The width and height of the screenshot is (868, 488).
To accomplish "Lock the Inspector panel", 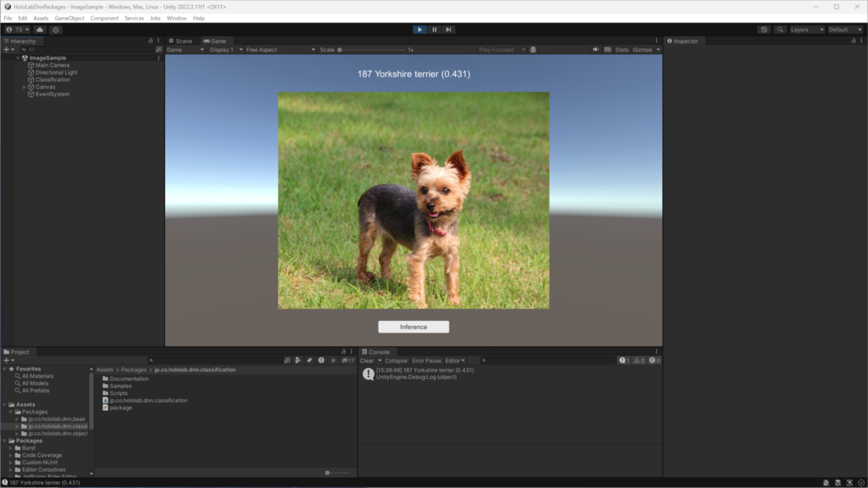I will coord(854,41).
